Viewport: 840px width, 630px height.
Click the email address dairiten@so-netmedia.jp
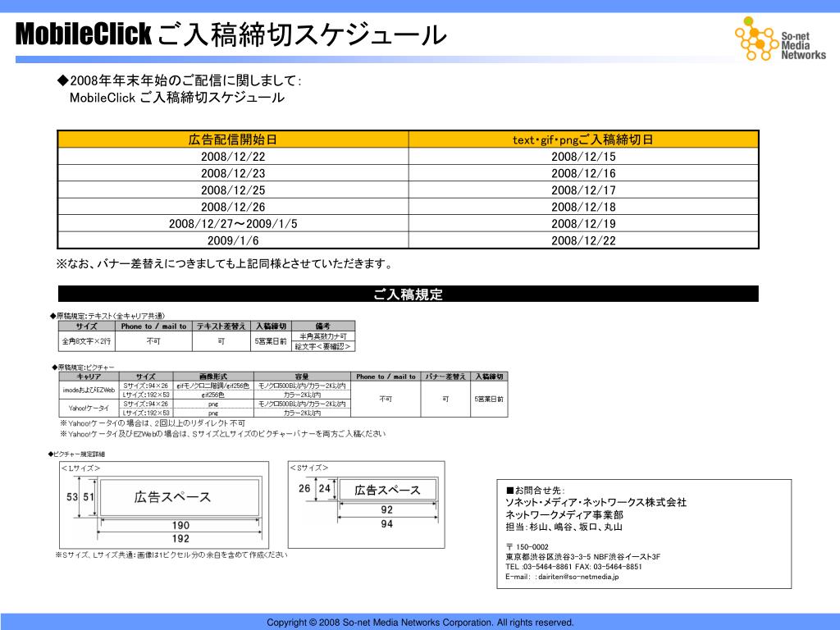(578, 577)
